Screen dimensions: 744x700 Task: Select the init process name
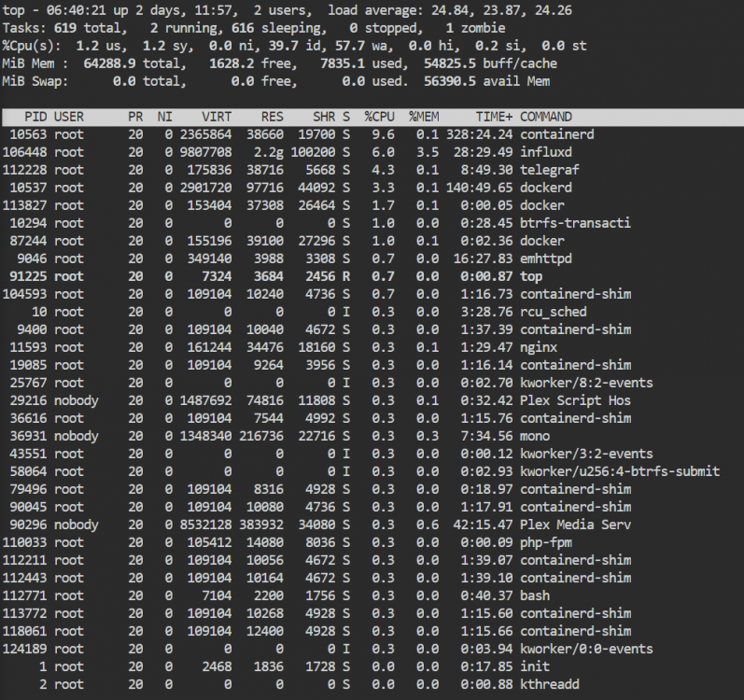(x=535, y=666)
